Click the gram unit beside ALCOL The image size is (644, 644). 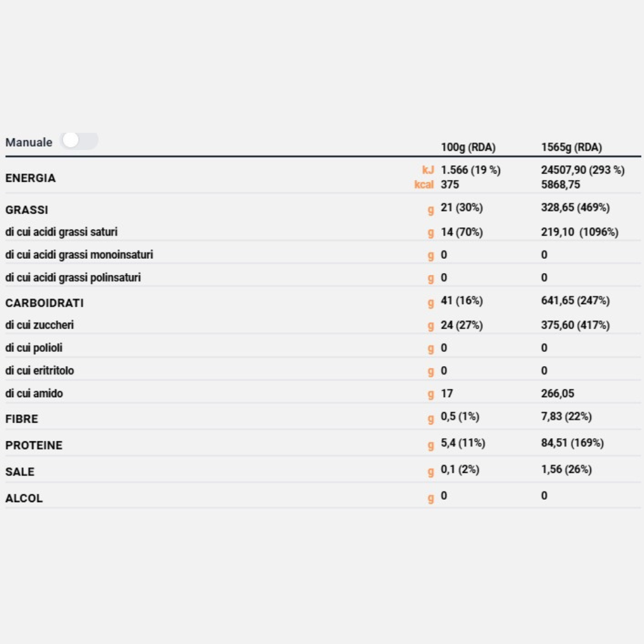(x=431, y=498)
